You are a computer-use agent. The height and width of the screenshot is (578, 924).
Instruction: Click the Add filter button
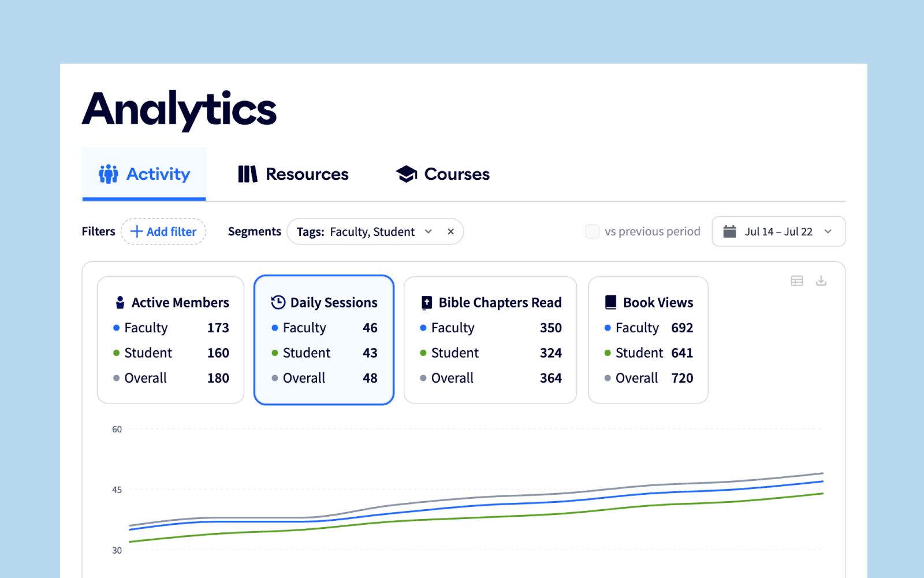[x=163, y=232]
